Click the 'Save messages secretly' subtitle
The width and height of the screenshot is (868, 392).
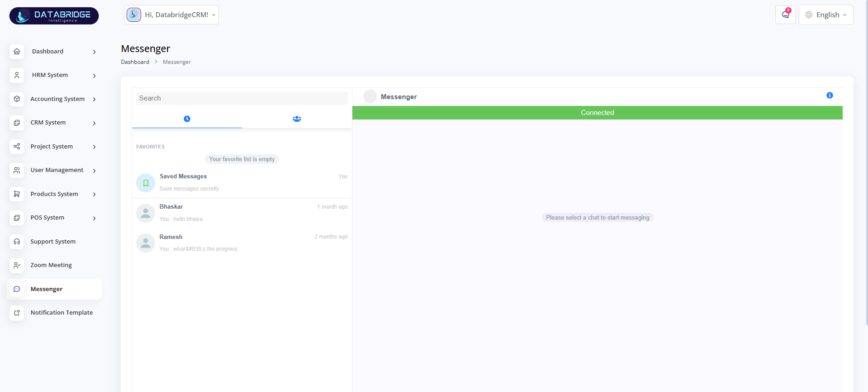coord(189,189)
